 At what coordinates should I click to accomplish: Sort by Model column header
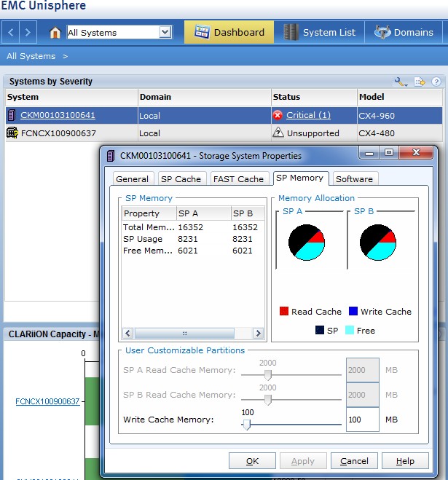point(400,97)
